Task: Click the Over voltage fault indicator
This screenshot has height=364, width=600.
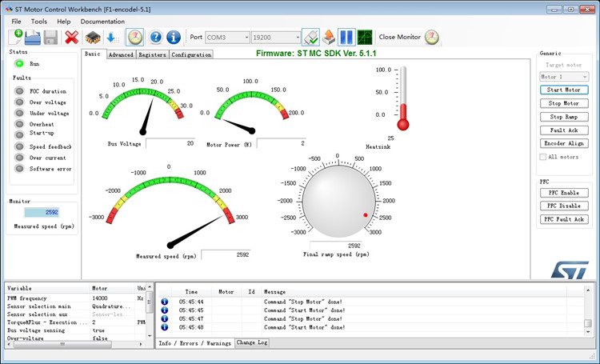Action: [x=19, y=102]
